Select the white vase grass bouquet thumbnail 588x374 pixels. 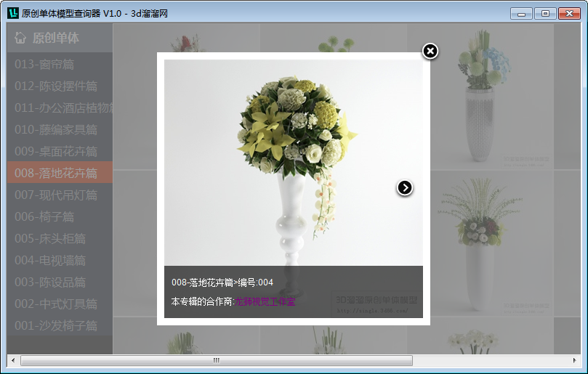[480, 243]
